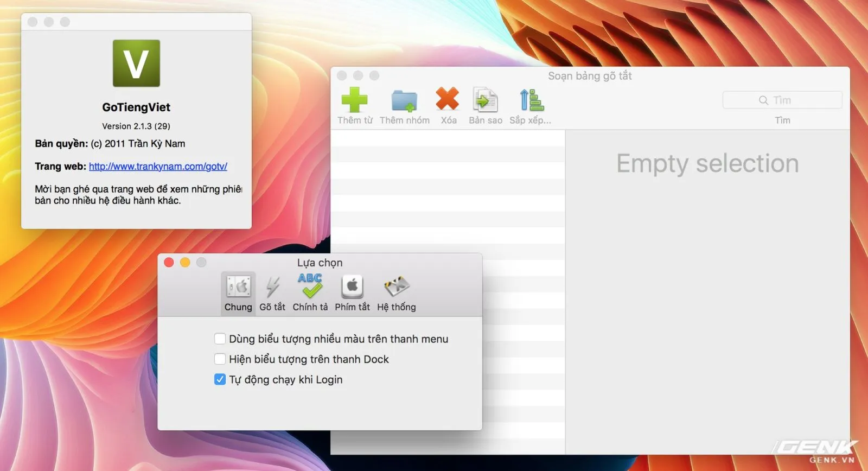Open the Sắp xếp sort icon
Screen dimensions: 868x471
[x=532, y=100]
